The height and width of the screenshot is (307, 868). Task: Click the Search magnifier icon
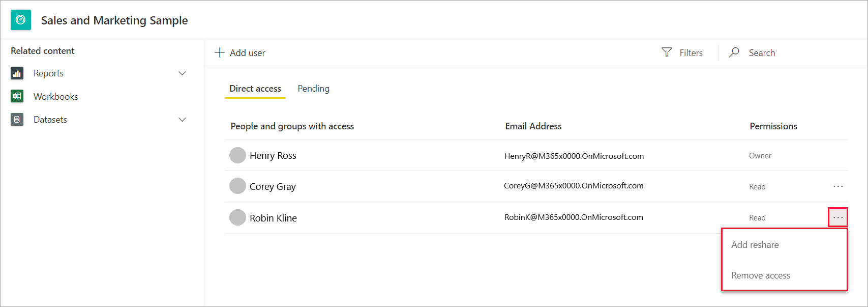pyautogui.click(x=734, y=52)
